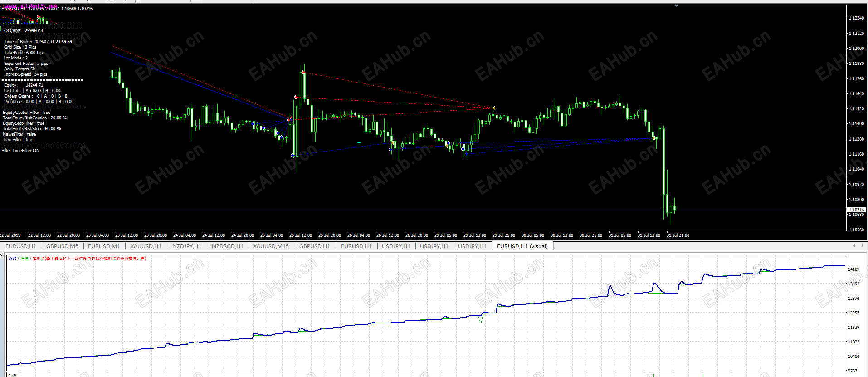The width and height of the screenshot is (868, 377).
Task: Select the EURUSD,H1 (visual) tab
Action: [522, 246]
